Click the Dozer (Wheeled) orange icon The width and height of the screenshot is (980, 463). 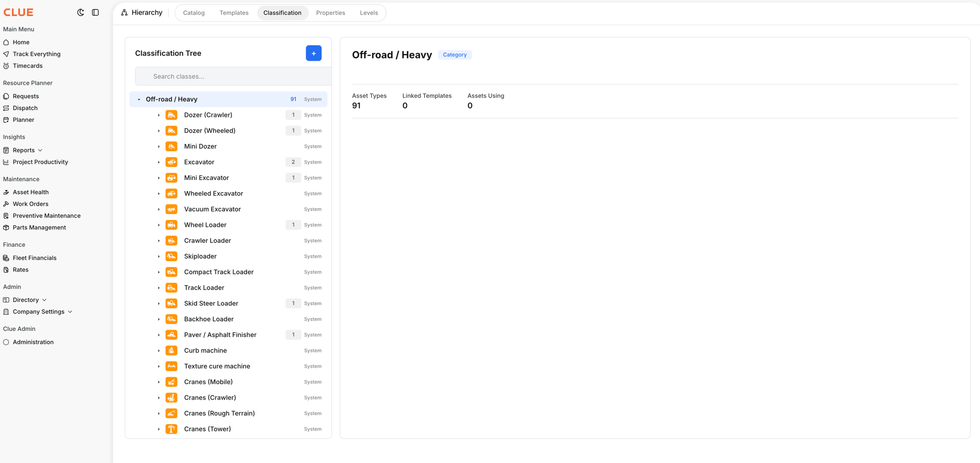[x=171, y=130]
